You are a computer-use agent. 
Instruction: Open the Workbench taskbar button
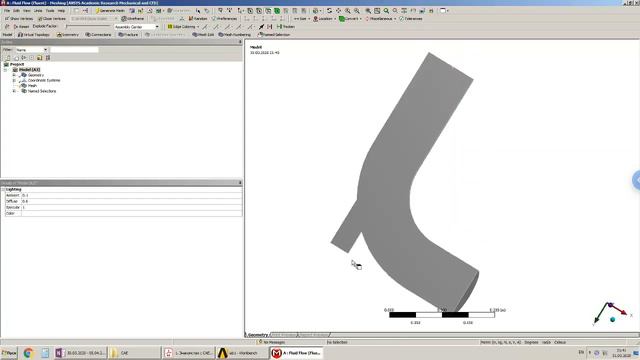click(242, 353)
